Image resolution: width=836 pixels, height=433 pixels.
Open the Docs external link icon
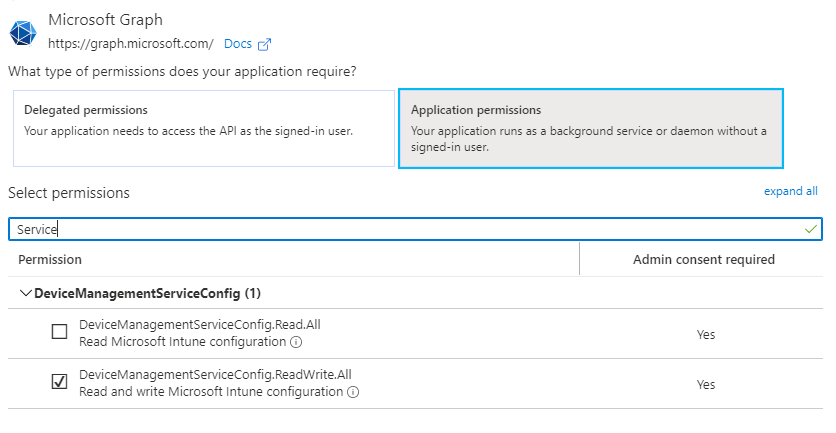pos(264,44)
